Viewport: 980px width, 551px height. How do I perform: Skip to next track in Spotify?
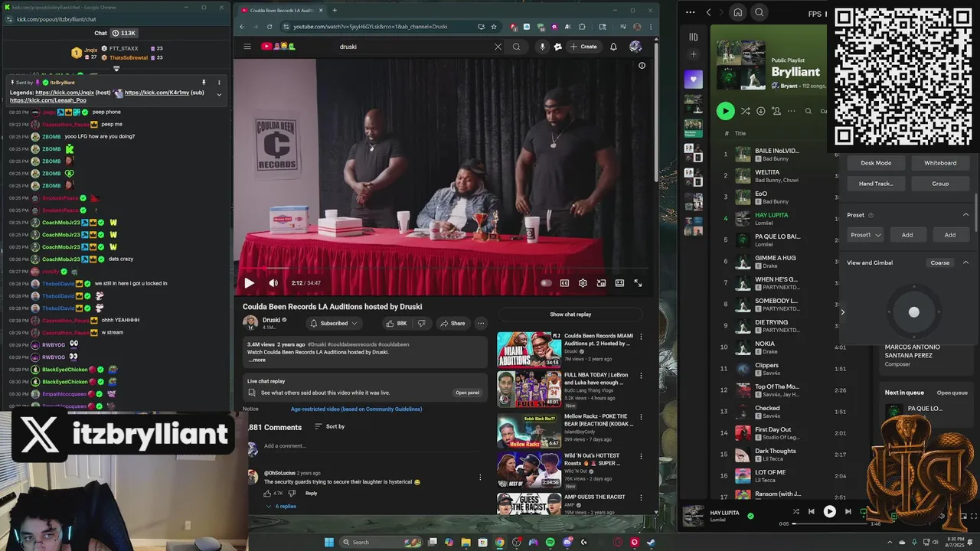pyautogui.click(x=848, y=512)
